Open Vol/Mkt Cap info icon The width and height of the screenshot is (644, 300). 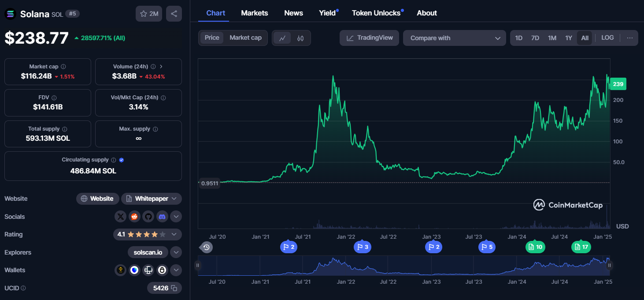pyautogui.click(x=163, y=97)
